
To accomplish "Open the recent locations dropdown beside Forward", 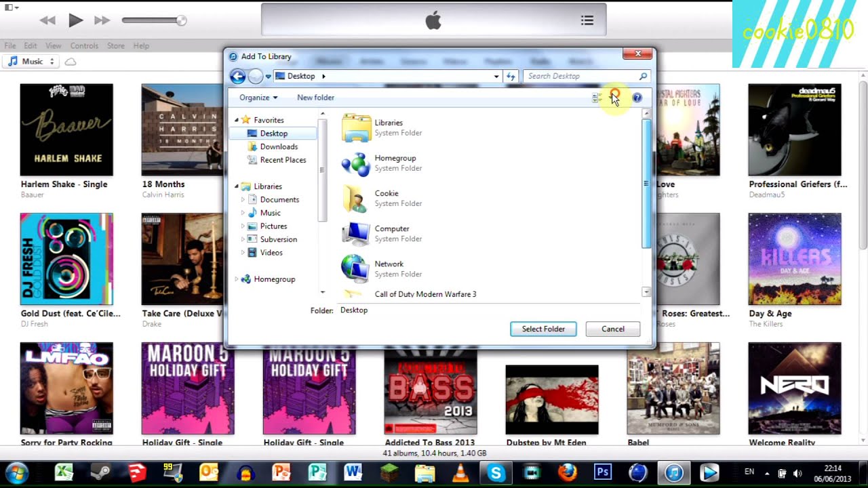I will tap(269, 77).
